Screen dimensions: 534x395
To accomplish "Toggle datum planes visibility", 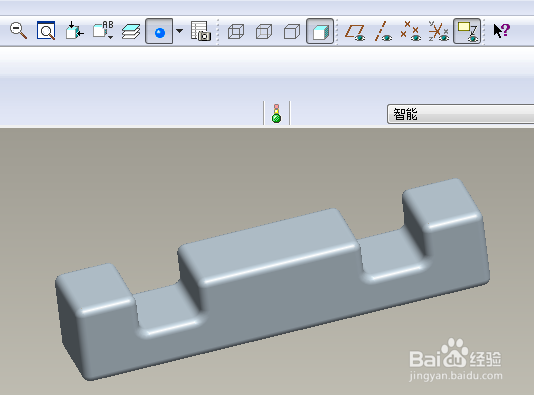I will tap(355, 32).
